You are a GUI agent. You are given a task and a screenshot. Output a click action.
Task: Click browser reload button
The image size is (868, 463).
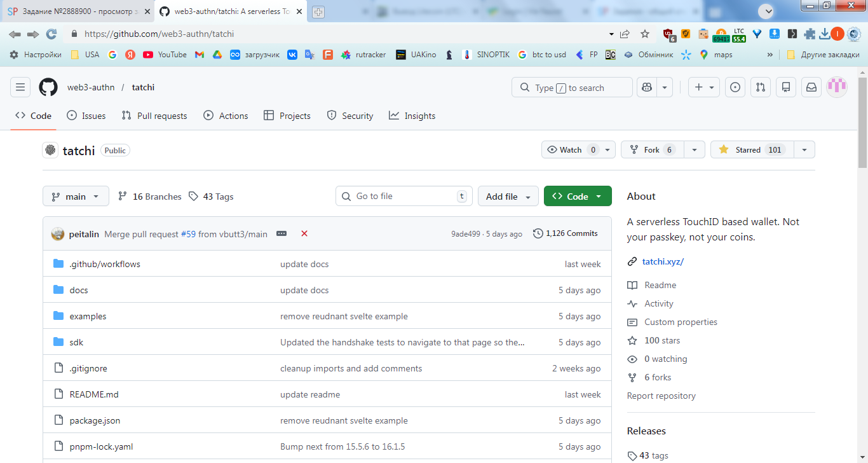tap(51, 34)
